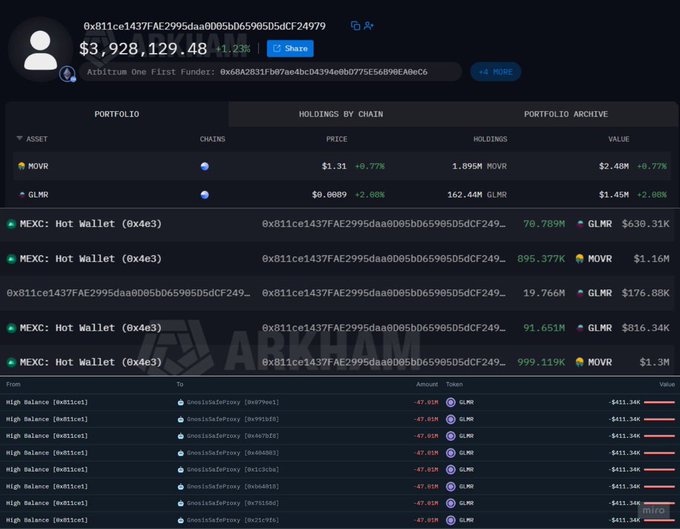Copy the wallet address with the copy icon
Viewport: 680px width, 529px height.
coord(355,26)
